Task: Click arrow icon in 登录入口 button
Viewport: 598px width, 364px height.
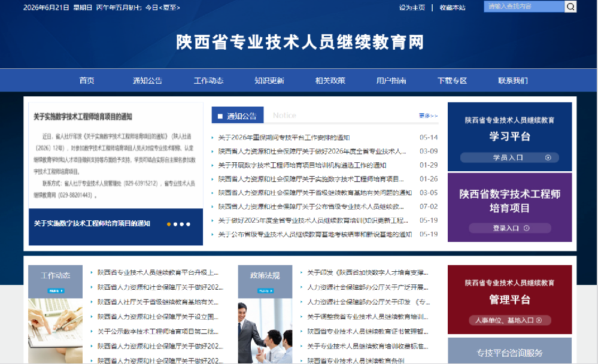Action: [x=527, y=228]
